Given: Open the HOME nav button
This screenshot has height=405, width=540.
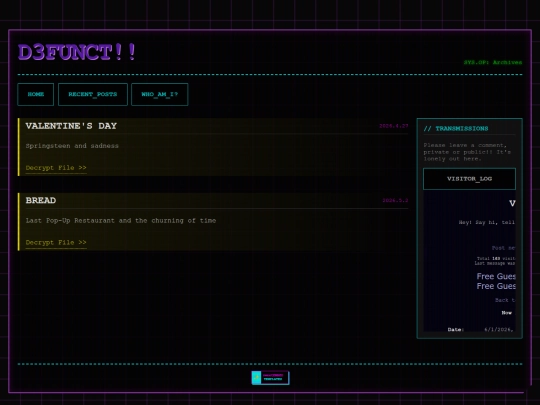Looking at the screenshot, I should [x=35, y=94].
